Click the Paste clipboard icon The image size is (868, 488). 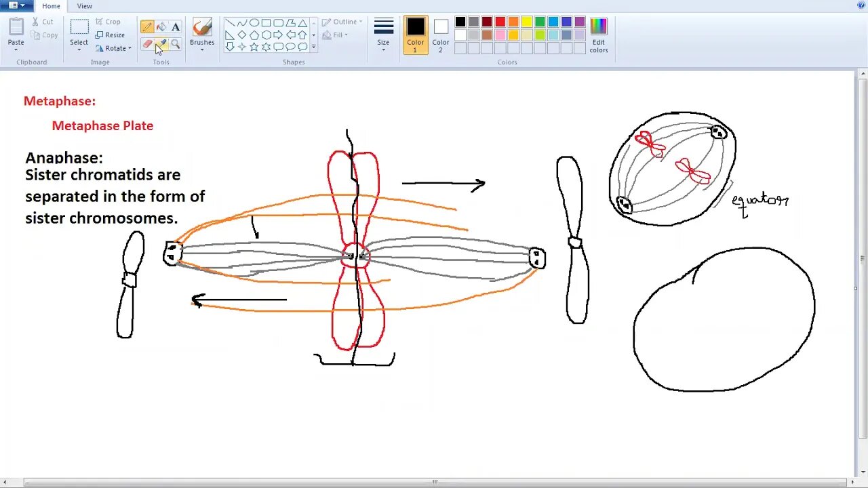(x=16, y=27)
